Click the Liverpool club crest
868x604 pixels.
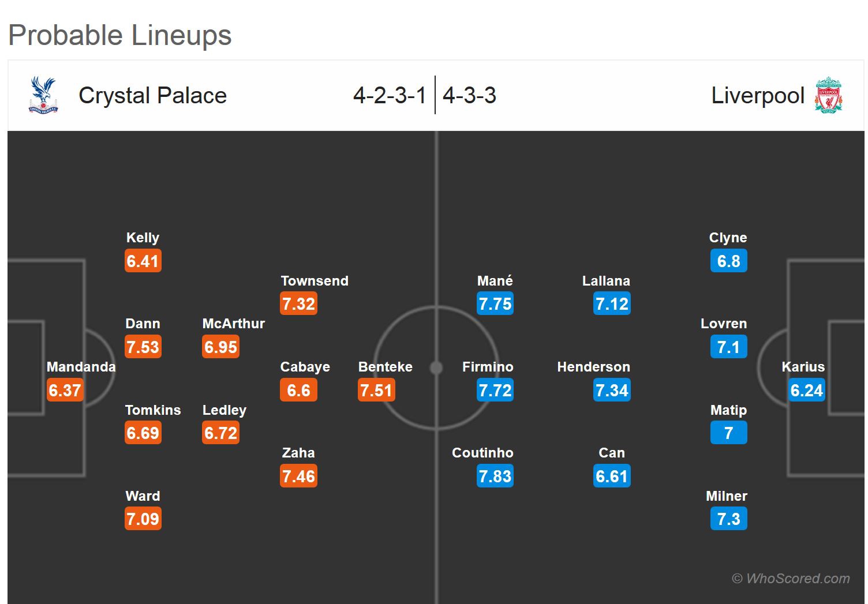pos(828,95)
